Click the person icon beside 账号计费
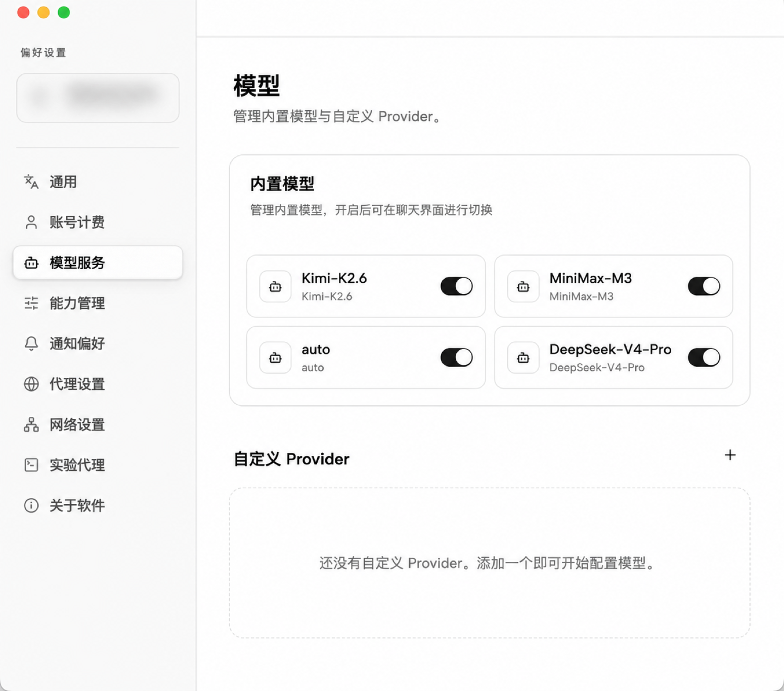The image size is (784, 691). point(31,222)
